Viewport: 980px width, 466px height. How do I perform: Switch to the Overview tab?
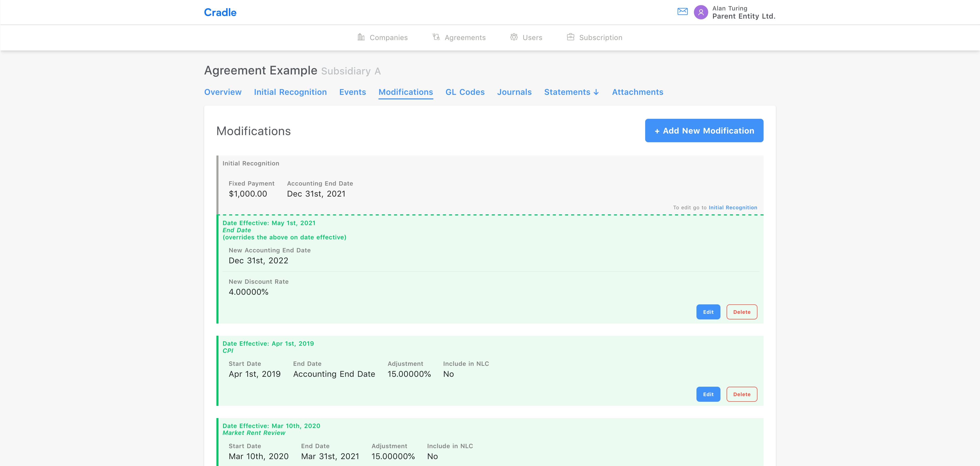[x=223, y=92]
